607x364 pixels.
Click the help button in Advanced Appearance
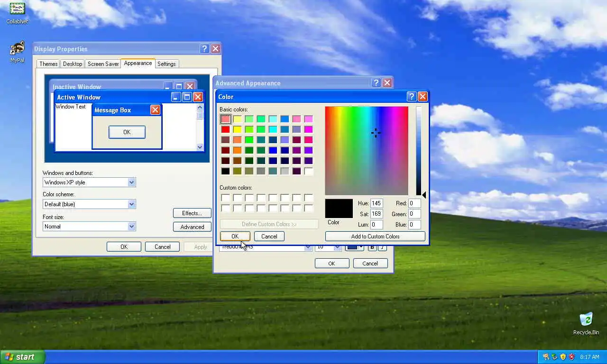click(x=376, y=83)
